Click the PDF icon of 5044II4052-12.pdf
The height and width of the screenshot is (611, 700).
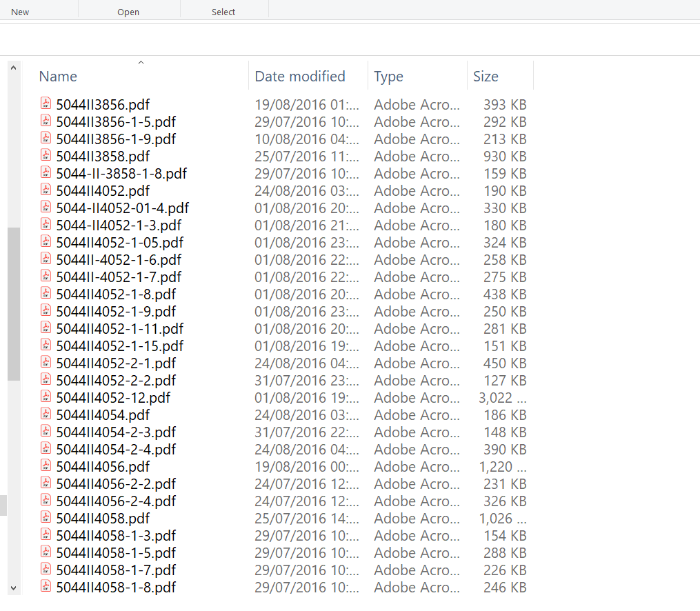click(46, 397)
